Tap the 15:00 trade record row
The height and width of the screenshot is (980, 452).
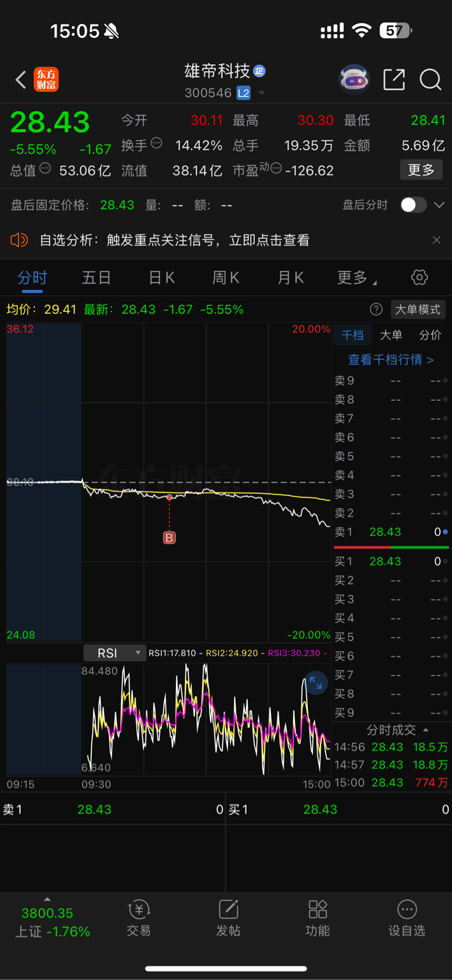[391, 783]
